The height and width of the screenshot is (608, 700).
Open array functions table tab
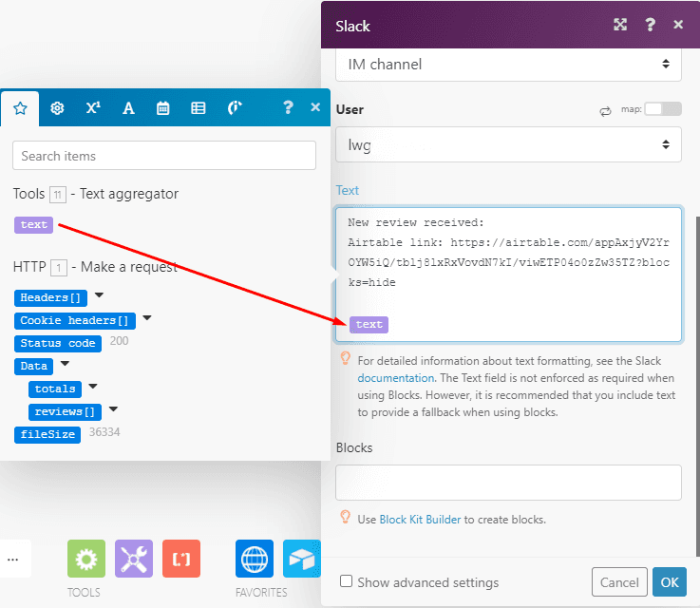(199, 108)
